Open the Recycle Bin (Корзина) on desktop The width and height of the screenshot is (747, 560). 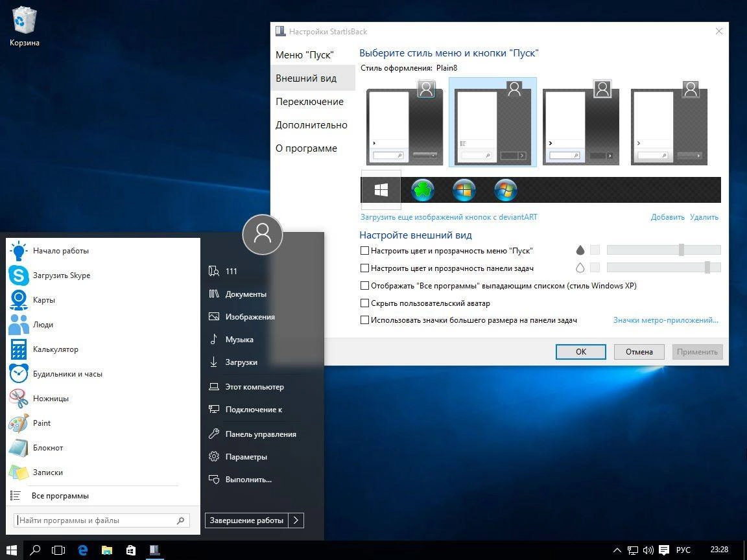pos(24,26)
